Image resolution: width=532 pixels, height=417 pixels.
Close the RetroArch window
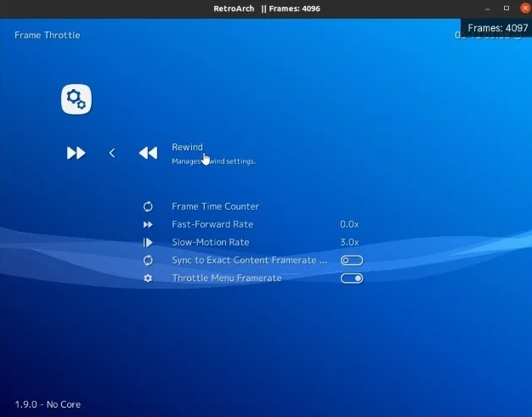(525, 8)
